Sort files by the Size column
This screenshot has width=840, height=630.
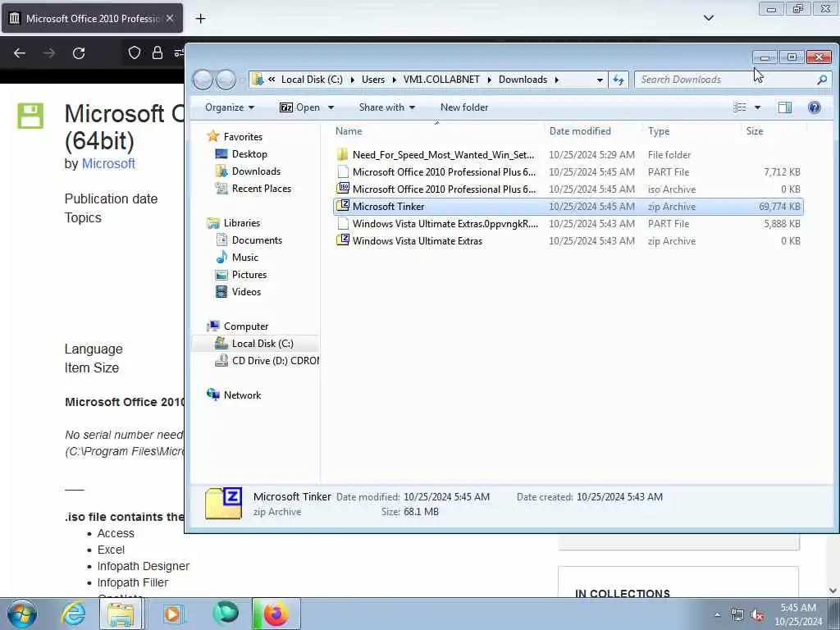click(755, 131)
